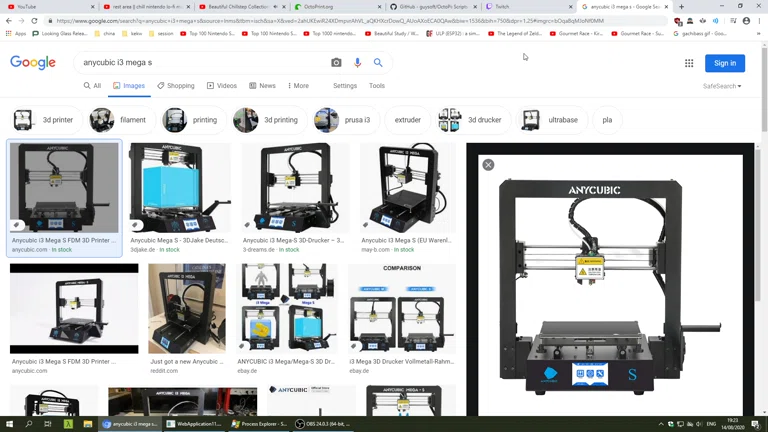768x432 pixels.
Task: Switch to Process Explorer in the taskbar
Action: click(x=259, y=424)
